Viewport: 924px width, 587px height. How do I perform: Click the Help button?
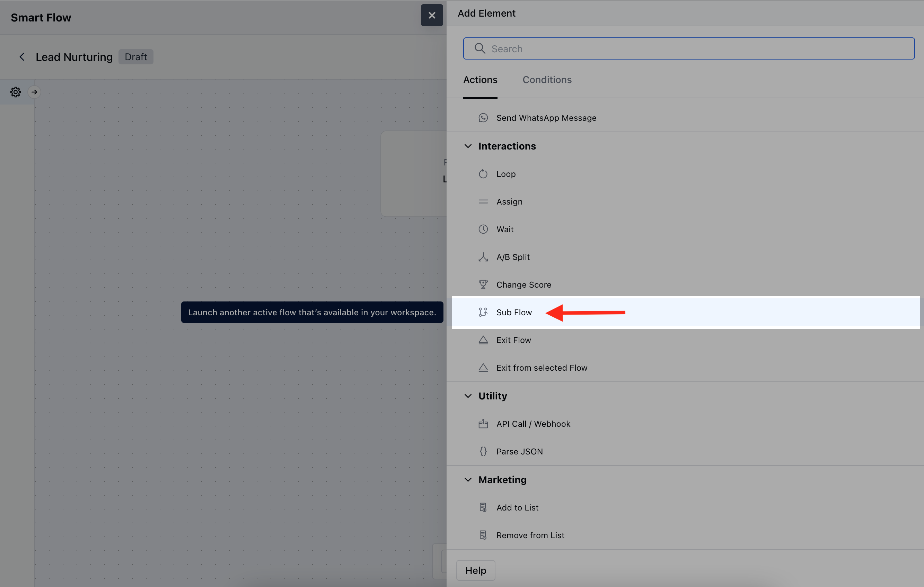475,570
